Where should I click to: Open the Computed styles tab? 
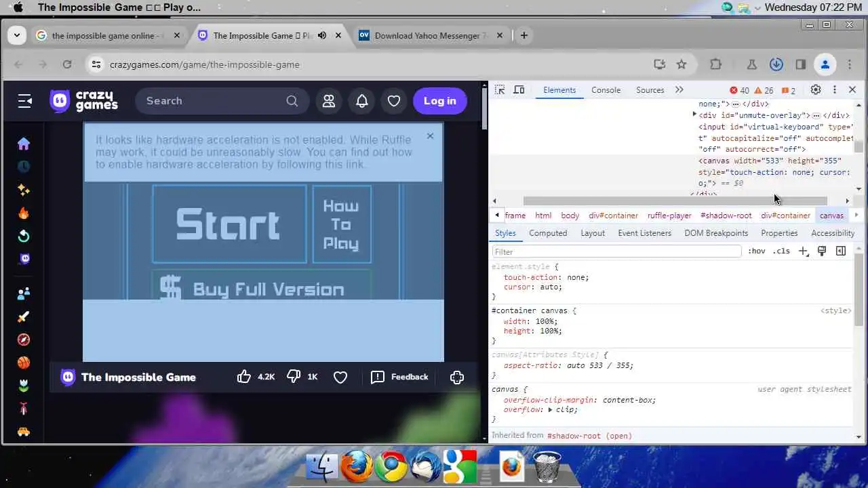[548, 233]
